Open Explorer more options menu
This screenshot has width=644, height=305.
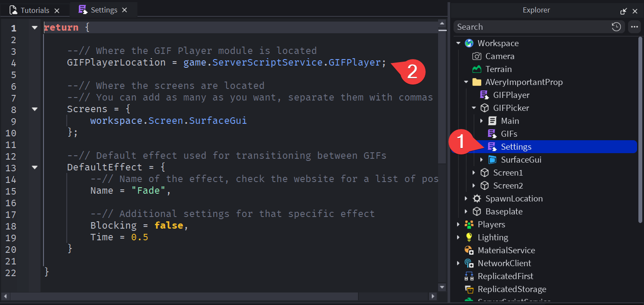tap(634, 27)
